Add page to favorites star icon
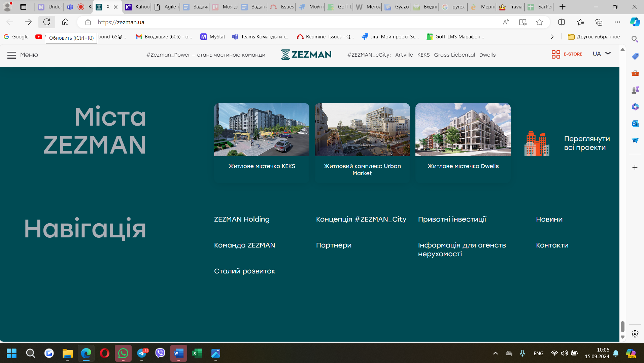 (540, 22)
